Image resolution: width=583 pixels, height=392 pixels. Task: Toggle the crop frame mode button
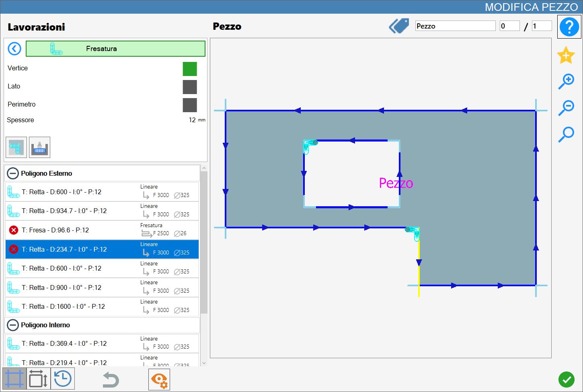point(14,379)
